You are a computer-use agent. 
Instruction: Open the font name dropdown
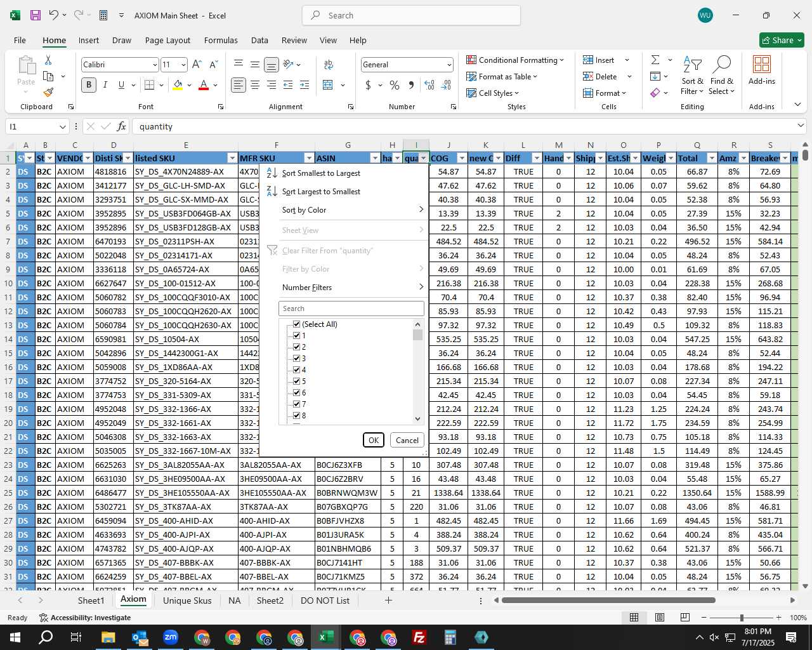[154, 65]
